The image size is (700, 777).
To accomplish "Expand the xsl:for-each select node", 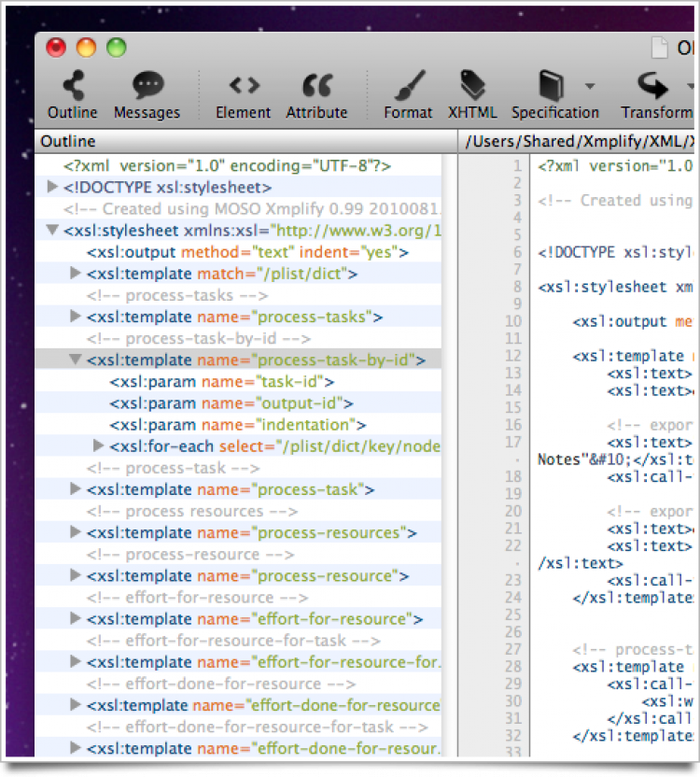I will tap(98, 445).
